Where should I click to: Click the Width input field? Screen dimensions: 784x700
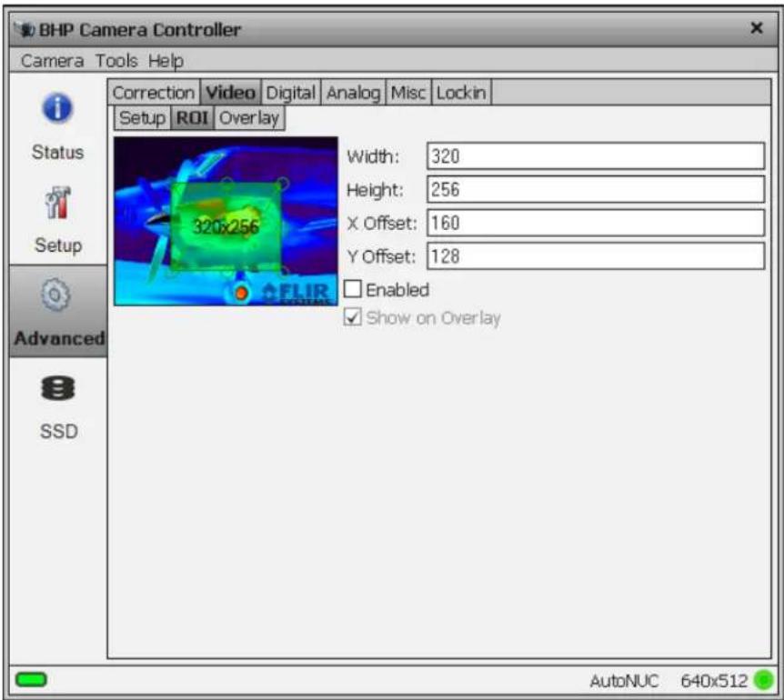(596, 155)
